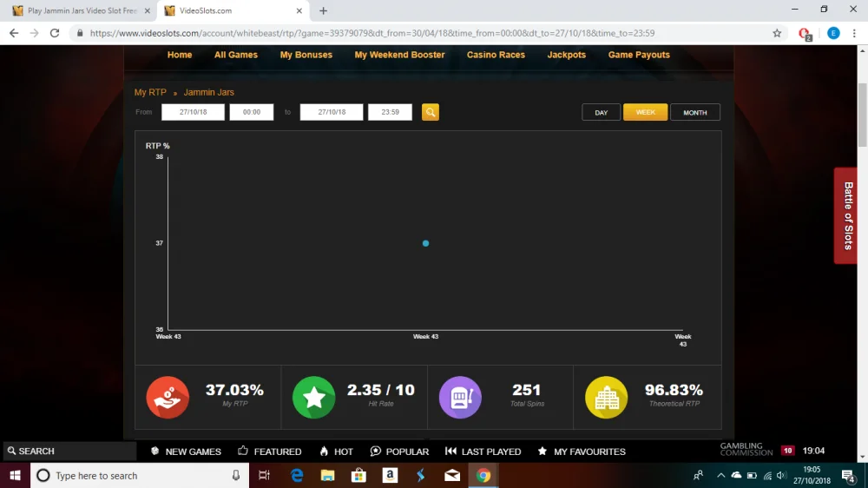Go to My Bonuses
Screen dimensions: 868x488
pyautogui.click(x=306, y=55)
